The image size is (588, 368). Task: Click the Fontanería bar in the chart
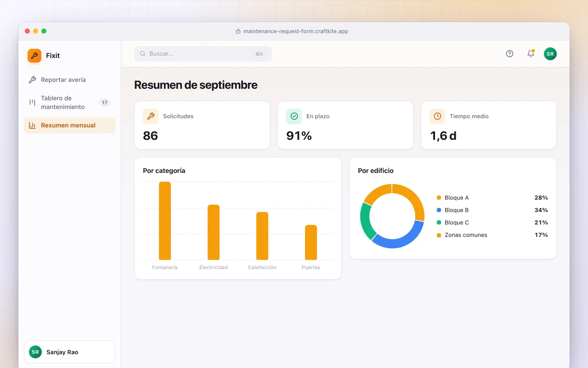click(x=165, y=221)
